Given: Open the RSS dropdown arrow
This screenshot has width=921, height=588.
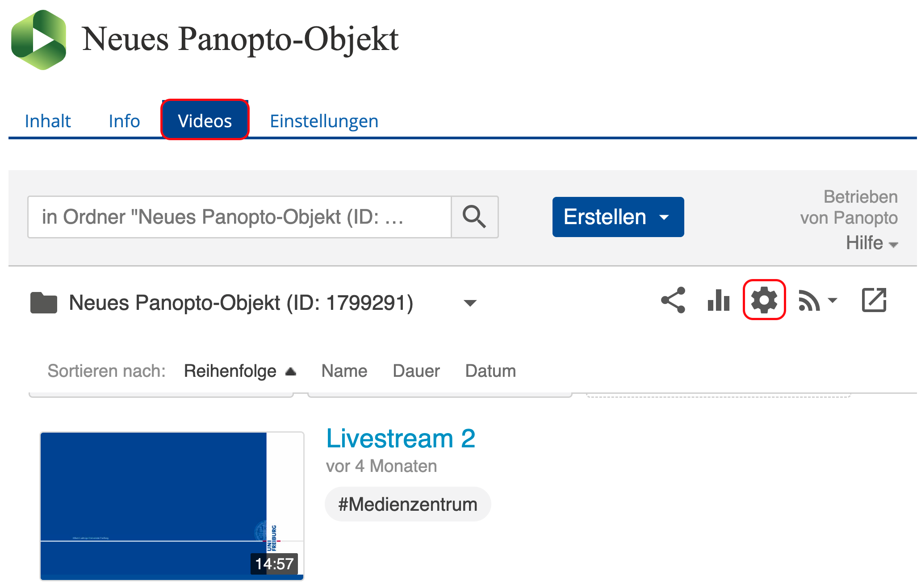Looking at the screenshot, I should click(833, 300).
